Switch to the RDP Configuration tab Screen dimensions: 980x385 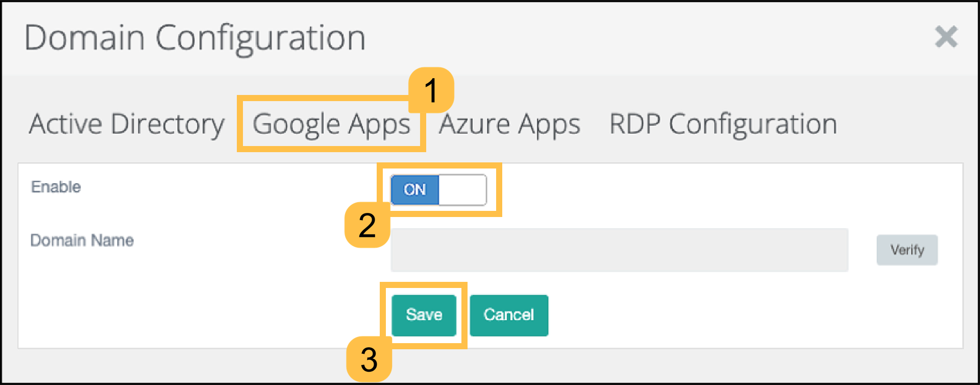[x=722, y=123]
